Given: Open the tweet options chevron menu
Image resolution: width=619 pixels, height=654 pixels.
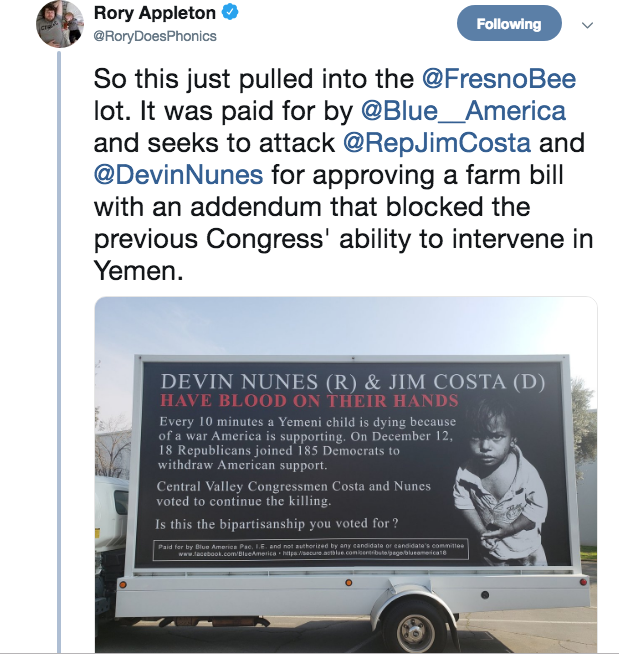Looking at the screenshot, I should (587, 25).
